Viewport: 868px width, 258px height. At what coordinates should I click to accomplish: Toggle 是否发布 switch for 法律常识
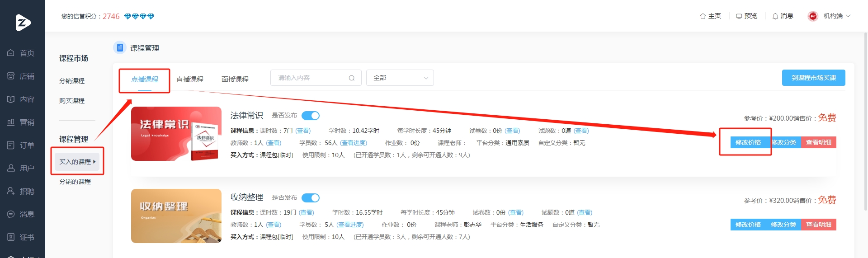(311, 116)
